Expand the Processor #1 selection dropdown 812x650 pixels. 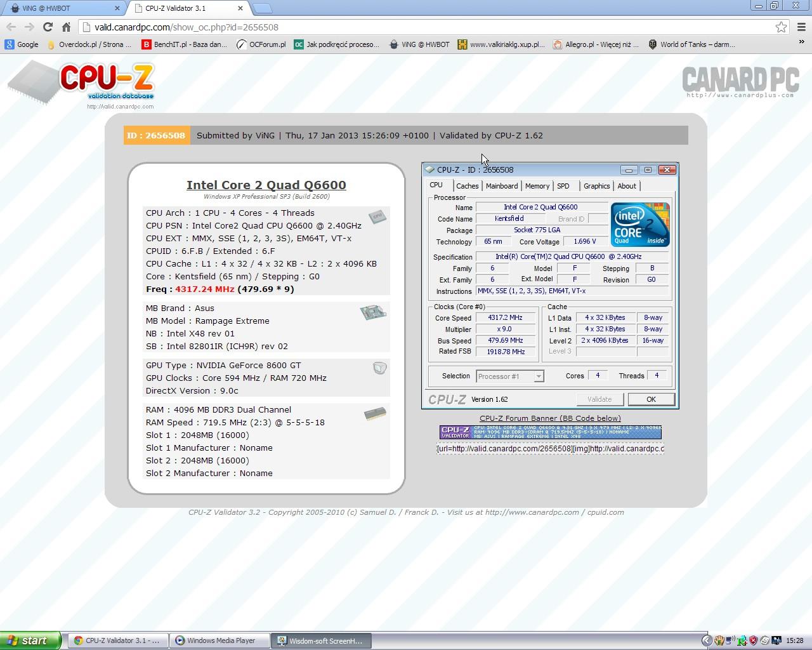point(539,376)
